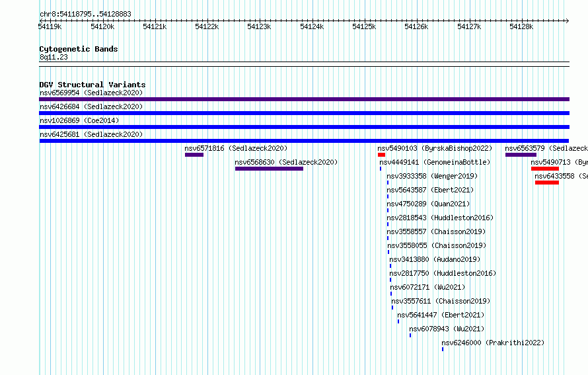588x375 pixels.
Task: Open the nsv6433558 variant label
Action: click(561, 176)
